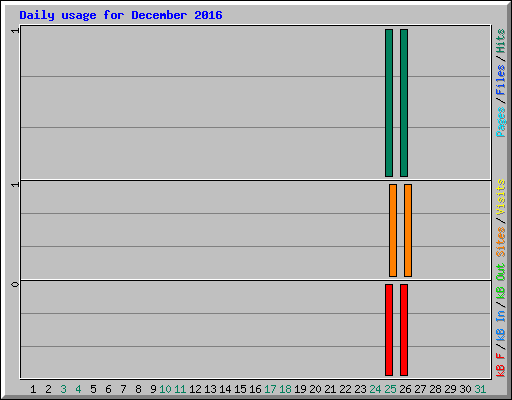Screen dimensions: 512x400
Task: Click the "Hits" legend label
Action: click(501, 41)
